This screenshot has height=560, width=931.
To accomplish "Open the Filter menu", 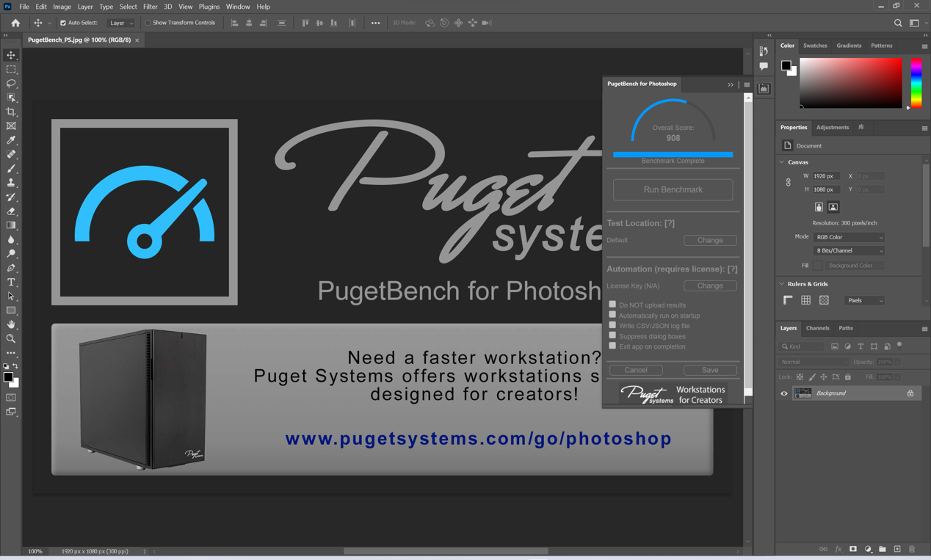I will pyautogui.click(x=150, y=7).
